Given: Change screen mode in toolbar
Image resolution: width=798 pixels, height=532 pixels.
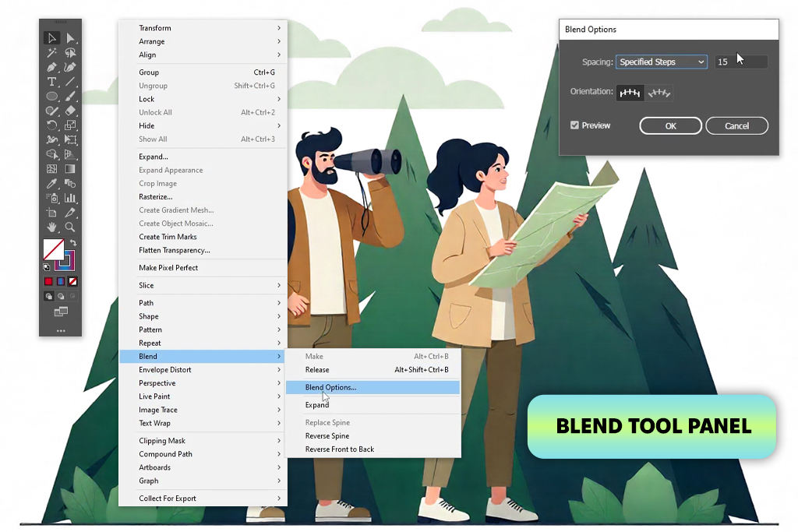Looking at the screenshot, I should coord(61,312).
